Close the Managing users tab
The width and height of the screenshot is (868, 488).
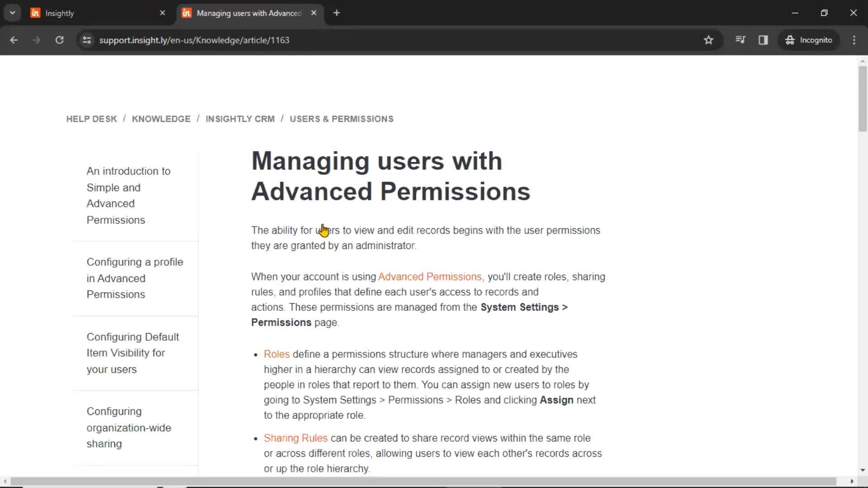[x=314, y=13]
